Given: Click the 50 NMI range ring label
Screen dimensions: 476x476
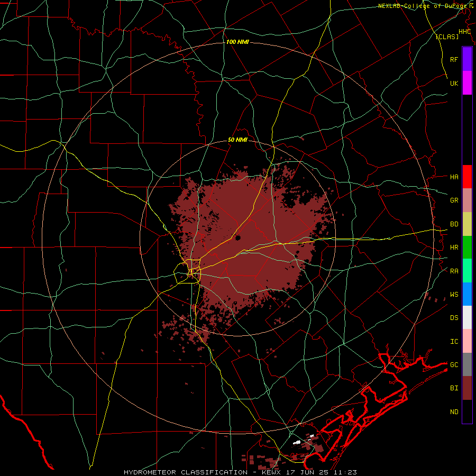Looking at the screenshot, I should [x=237, y=140].
